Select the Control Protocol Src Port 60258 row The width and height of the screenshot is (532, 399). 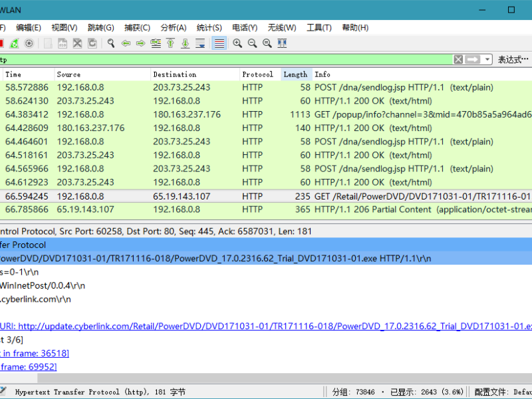click(266, 231)
